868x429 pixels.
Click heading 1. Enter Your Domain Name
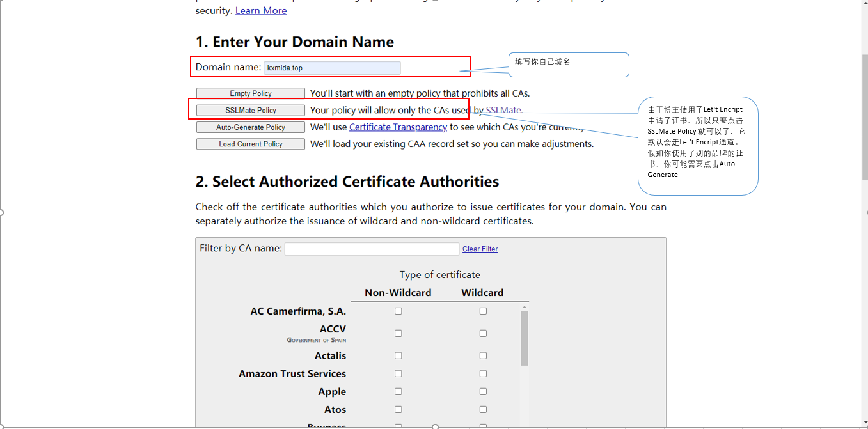pos(295,42)
